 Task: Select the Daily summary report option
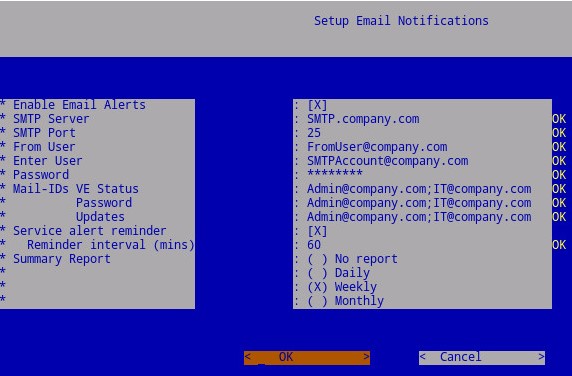pyautogui.click(x=339, y=273)
